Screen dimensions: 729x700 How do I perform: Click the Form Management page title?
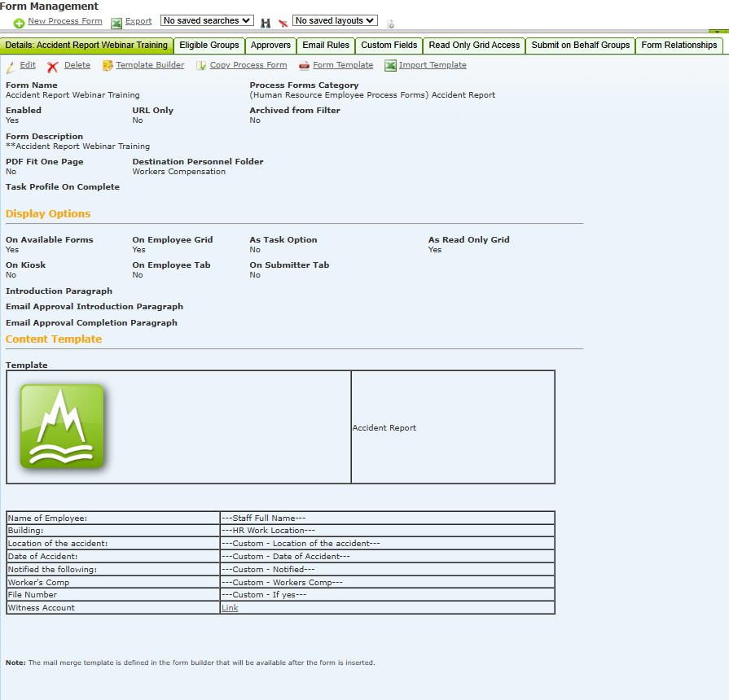coord(50,6)
